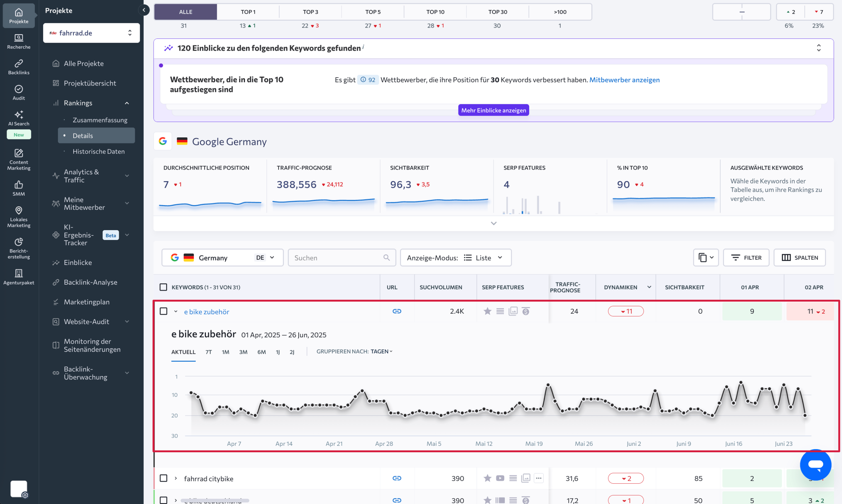Click Mehr Einblicke anzeigen button
Screen dimensions: 842x504
[493, 110]
